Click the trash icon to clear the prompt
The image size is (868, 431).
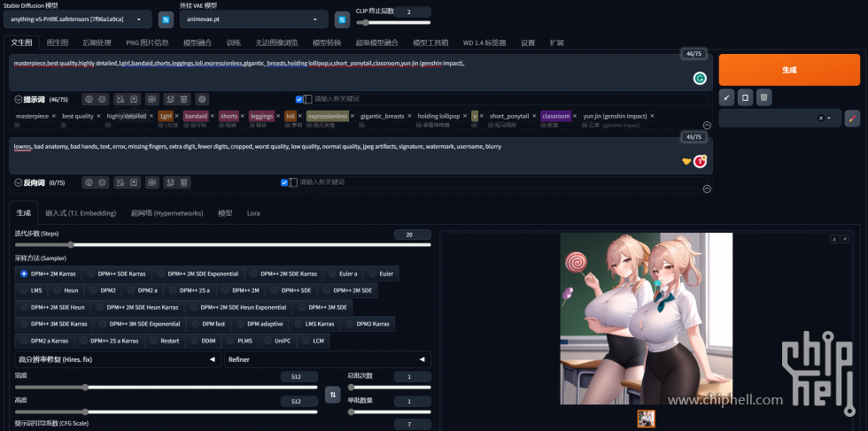763,97
